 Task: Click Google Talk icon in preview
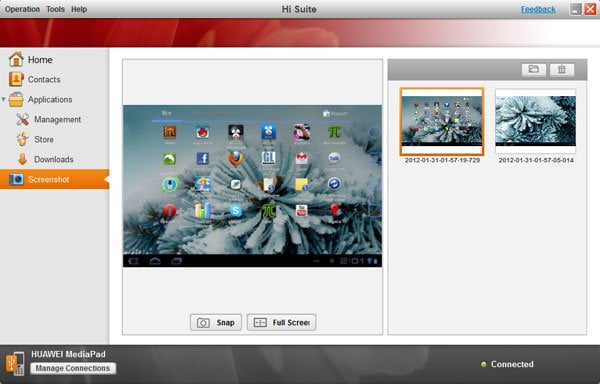click(334, 158)
